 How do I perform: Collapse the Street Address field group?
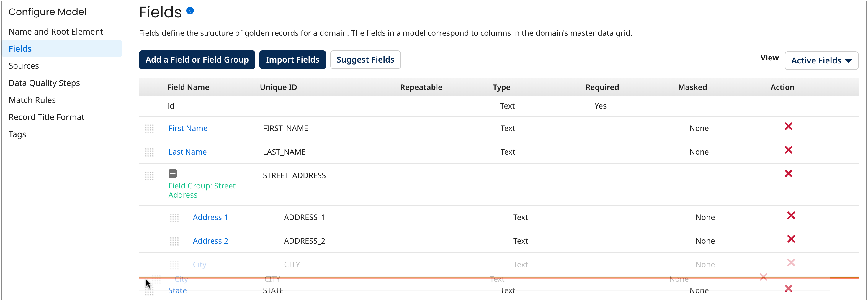pos(173,173)
